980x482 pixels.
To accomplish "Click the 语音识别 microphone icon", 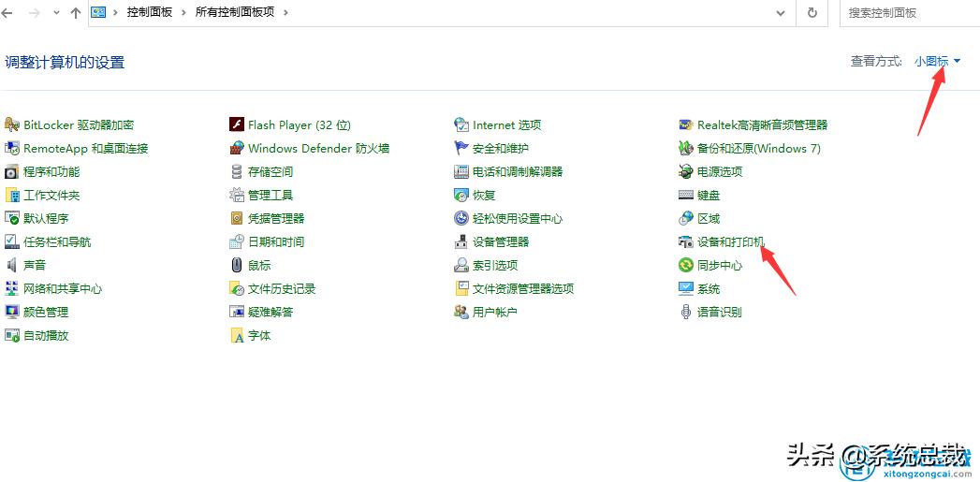I will coord(685,312).
